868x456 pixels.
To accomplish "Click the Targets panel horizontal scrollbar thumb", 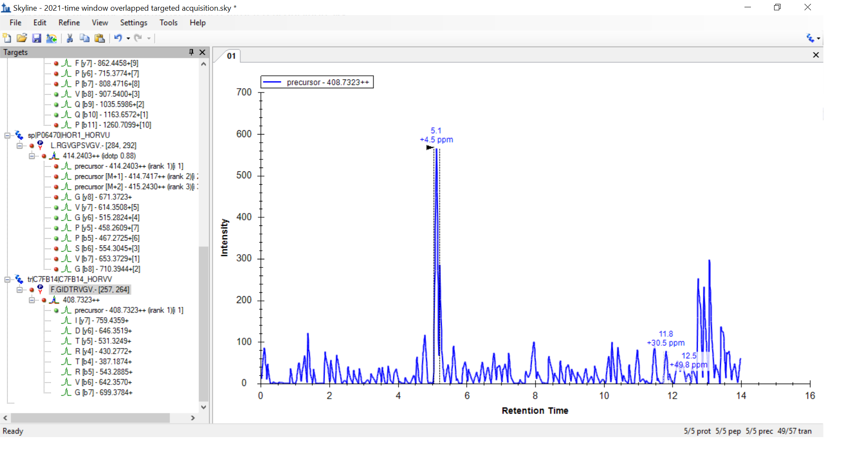I will point(90,418).
